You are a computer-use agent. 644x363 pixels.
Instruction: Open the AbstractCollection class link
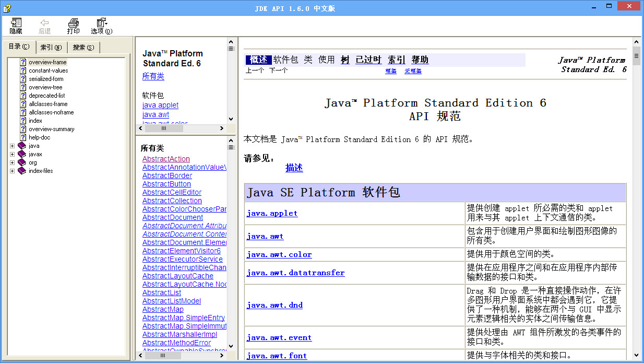pos(172,201)
